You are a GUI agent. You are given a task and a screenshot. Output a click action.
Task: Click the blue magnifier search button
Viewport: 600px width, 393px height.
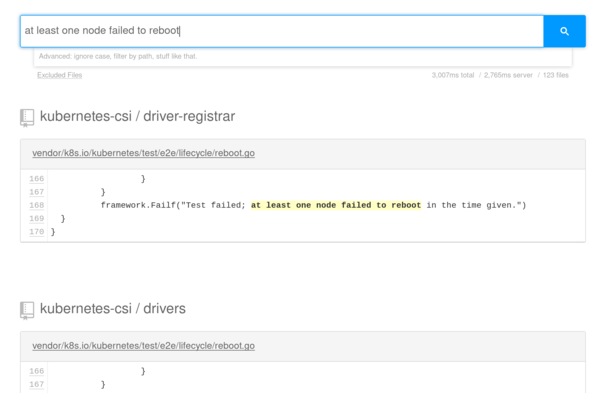point(564,31)
